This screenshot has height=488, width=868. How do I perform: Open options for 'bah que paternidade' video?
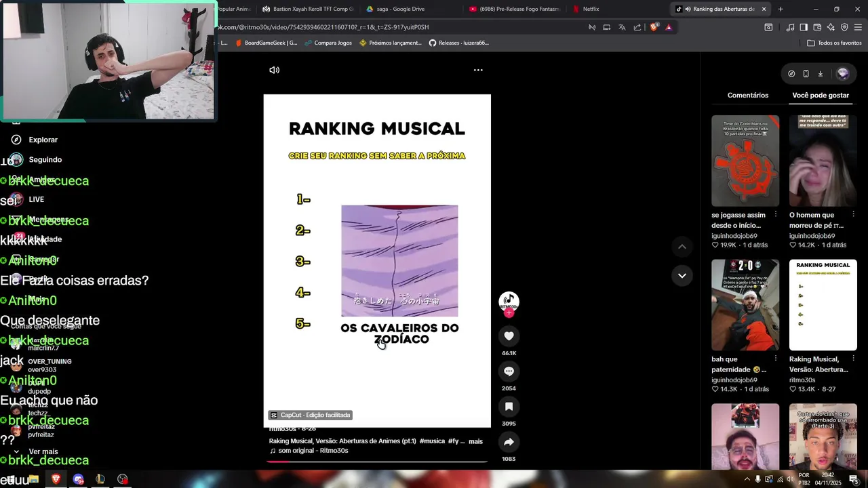776,359
